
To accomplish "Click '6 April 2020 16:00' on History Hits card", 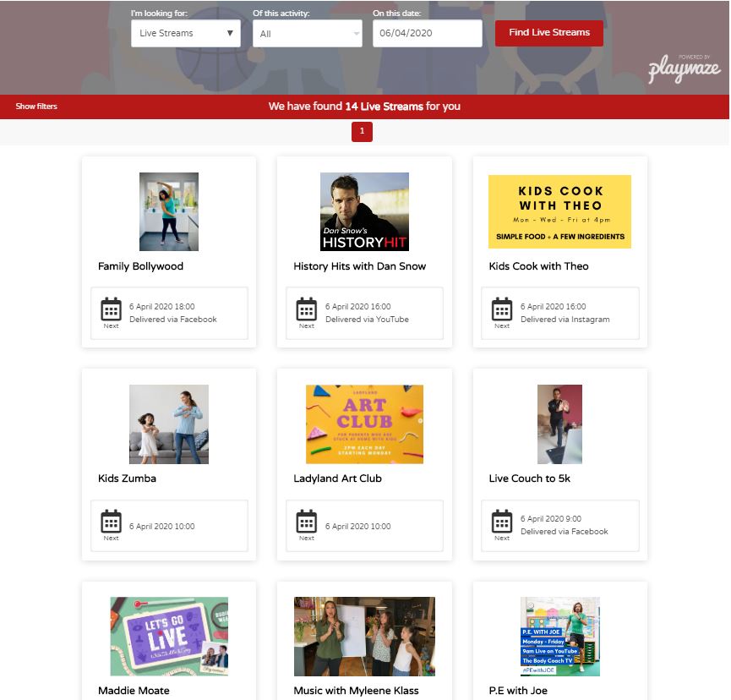I will 357,306.
